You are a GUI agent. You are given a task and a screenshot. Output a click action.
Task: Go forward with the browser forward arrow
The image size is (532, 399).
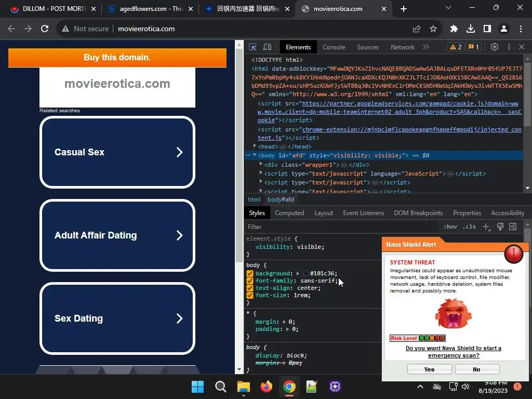[x=28, y=29]
